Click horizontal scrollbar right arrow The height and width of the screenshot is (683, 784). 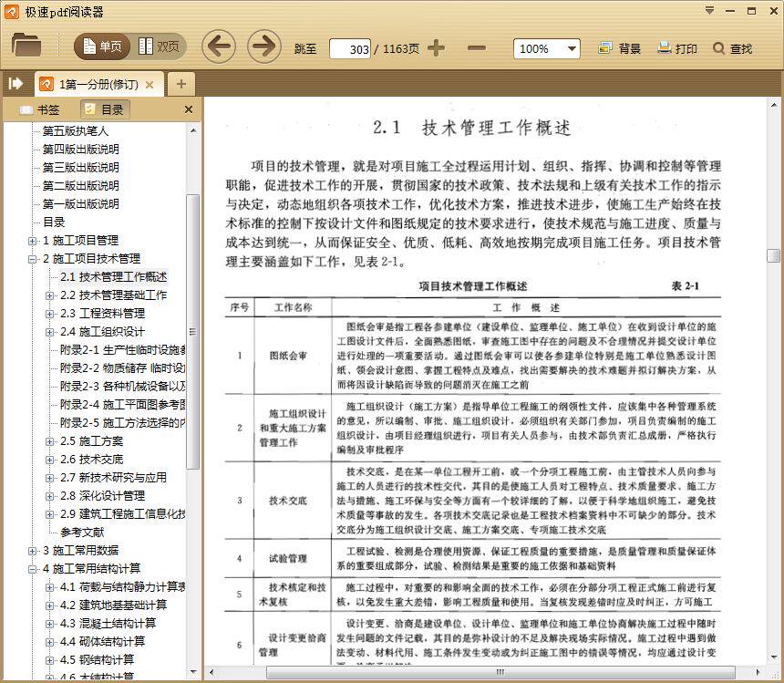[758, 672]
